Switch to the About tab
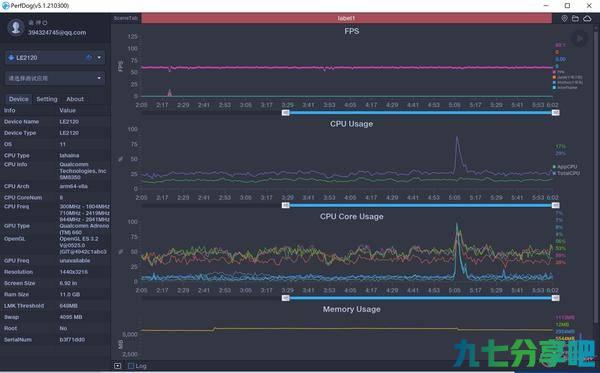Viewport: 600px width, 373px height. tap(75, 99)
